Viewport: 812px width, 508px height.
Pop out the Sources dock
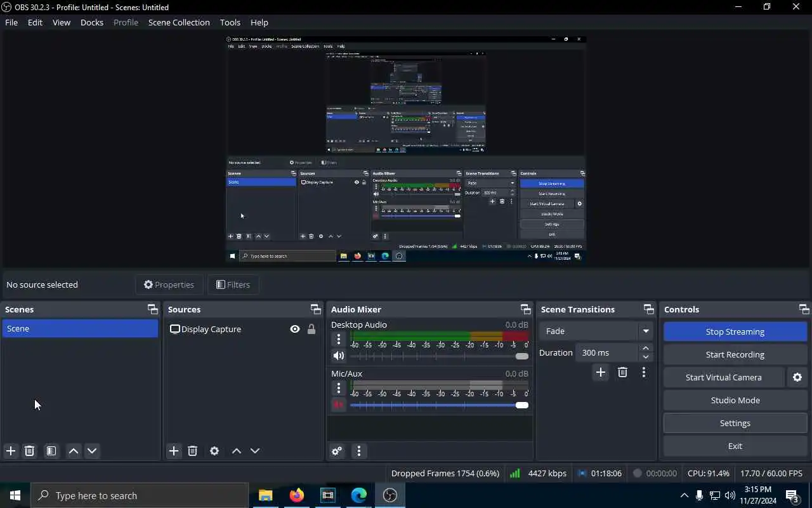[316, 309]
